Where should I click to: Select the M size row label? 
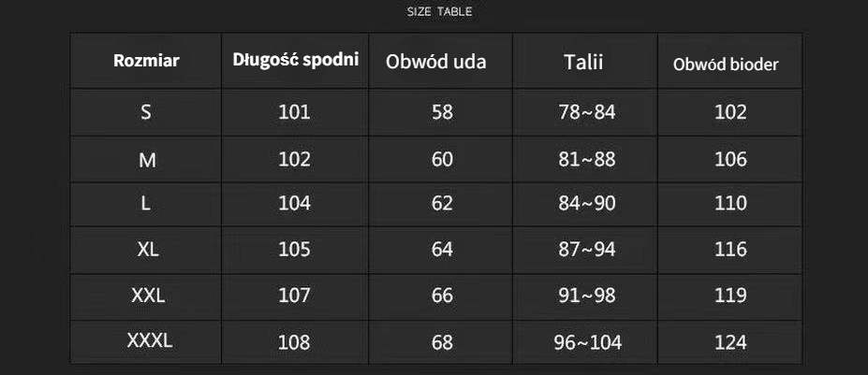[x=147, y=160]
